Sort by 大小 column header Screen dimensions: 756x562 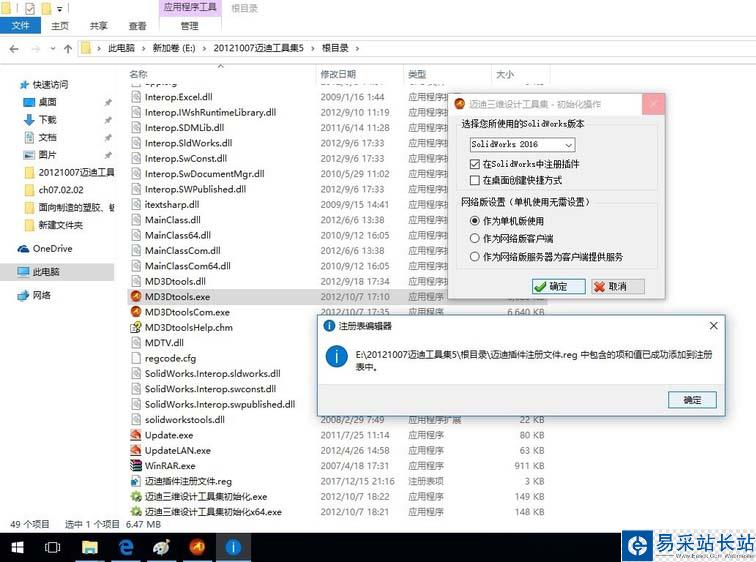tap(505, 74)
